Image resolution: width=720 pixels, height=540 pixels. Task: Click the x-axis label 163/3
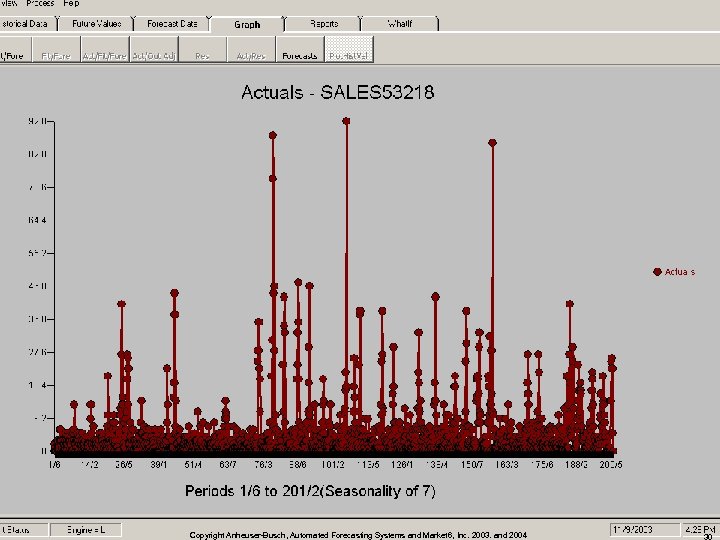click(x=506, y=465)
